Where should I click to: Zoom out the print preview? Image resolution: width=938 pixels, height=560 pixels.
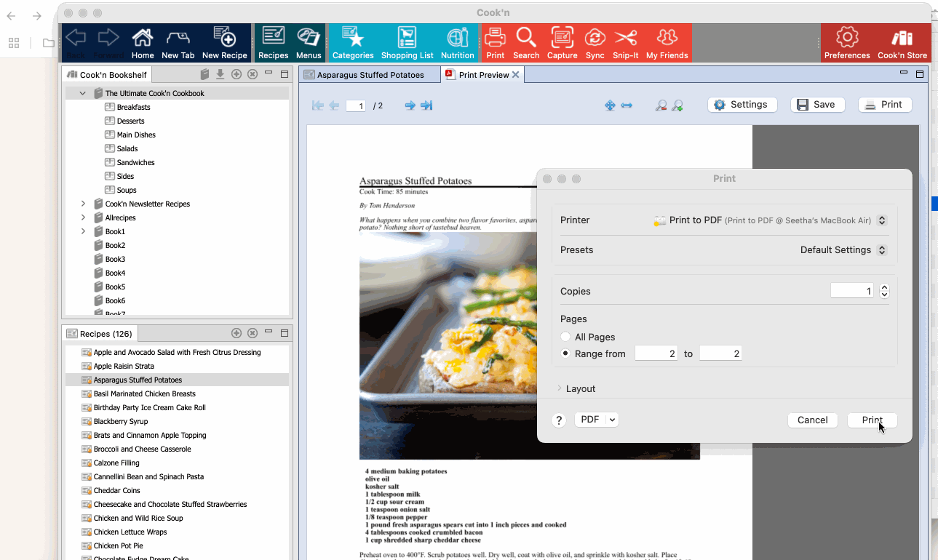tap(661, 105)
